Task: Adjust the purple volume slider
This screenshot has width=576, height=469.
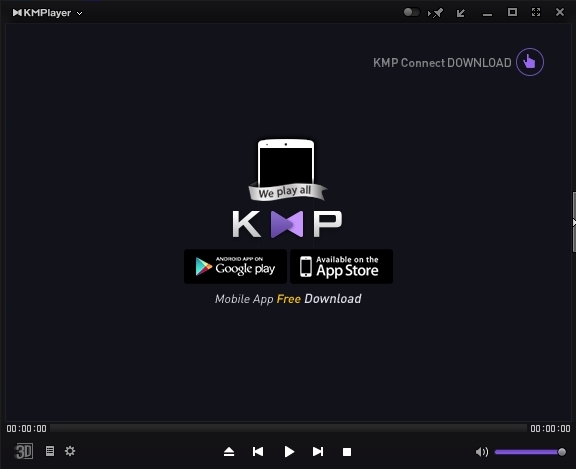Action: click(530, 452)
